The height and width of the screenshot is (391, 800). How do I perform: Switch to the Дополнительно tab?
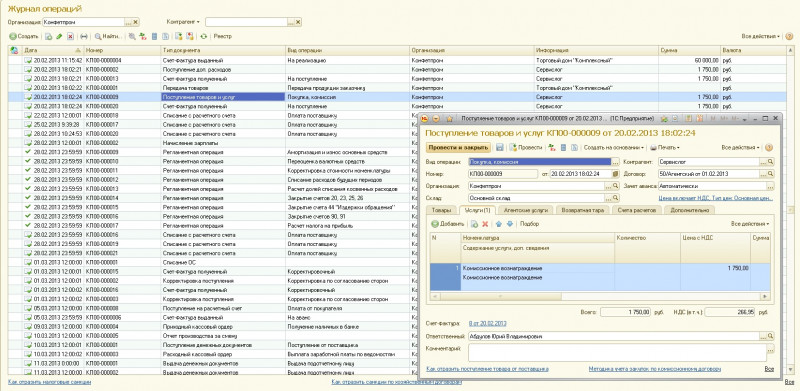[x=689, y=210]
